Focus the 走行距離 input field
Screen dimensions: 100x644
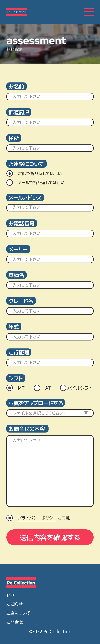(x=50, y=363)
